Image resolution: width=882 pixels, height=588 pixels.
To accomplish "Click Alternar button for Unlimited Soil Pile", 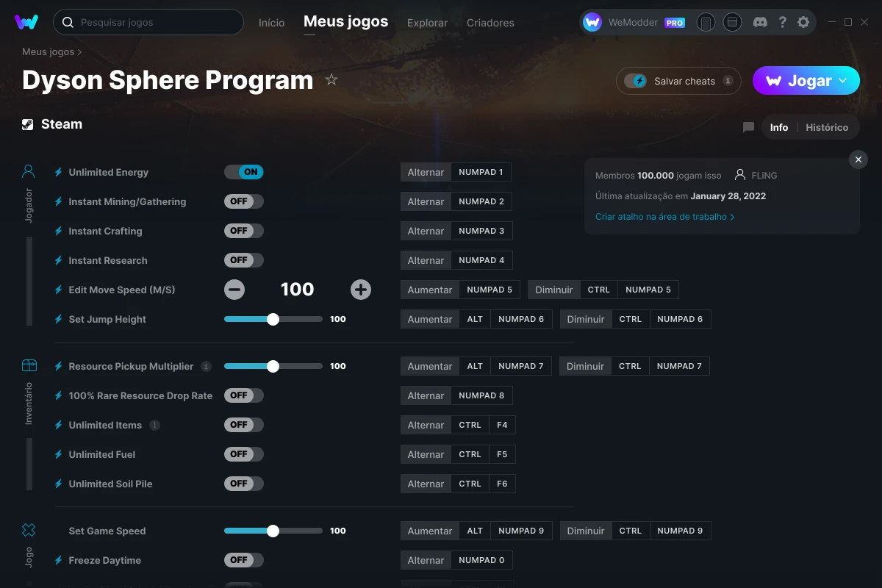I will click(x=426, y=484).
